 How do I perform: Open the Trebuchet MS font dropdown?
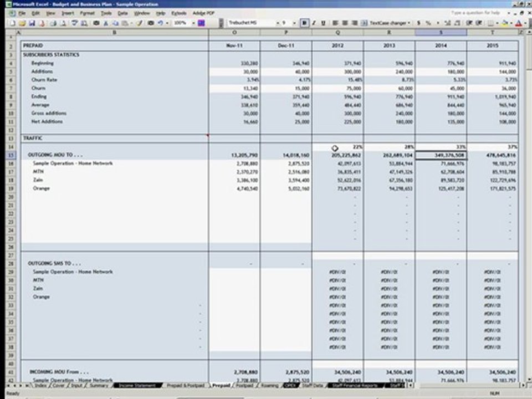278,23
